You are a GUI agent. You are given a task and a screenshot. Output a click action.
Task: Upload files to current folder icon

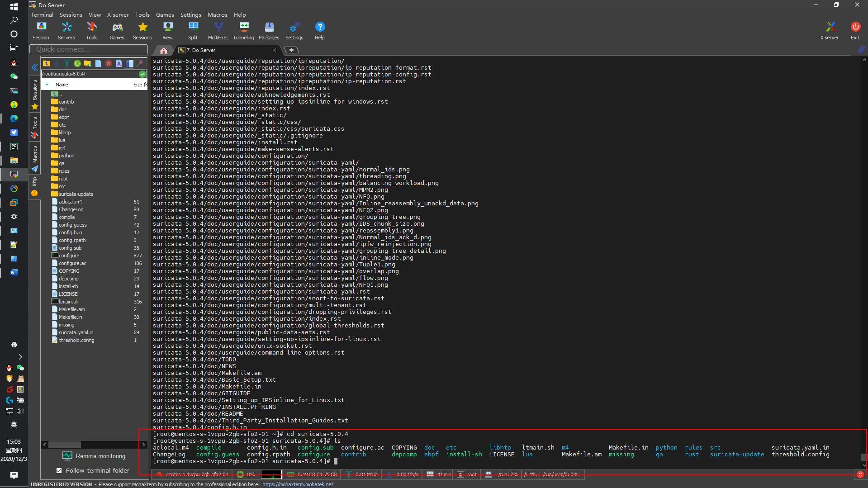66,63
